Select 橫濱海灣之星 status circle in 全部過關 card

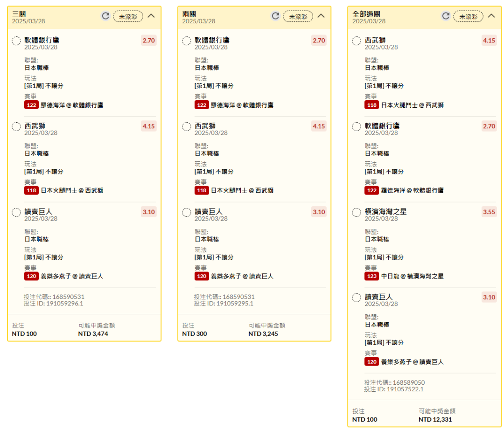point(357,212)
